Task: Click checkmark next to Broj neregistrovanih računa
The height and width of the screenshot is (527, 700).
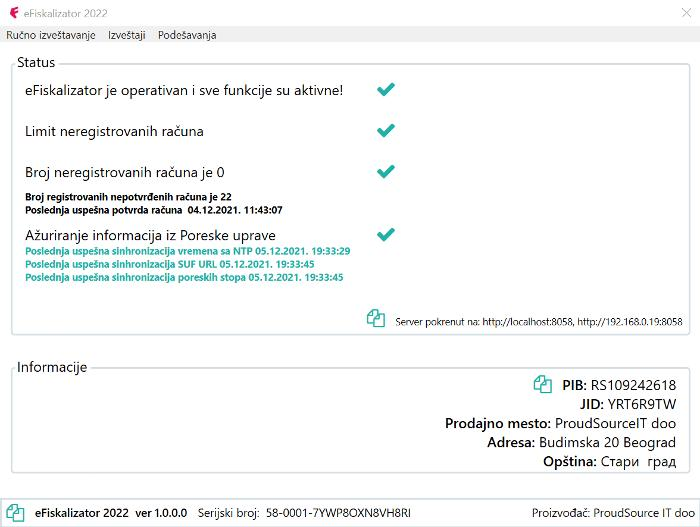Action: pos(386,171)
